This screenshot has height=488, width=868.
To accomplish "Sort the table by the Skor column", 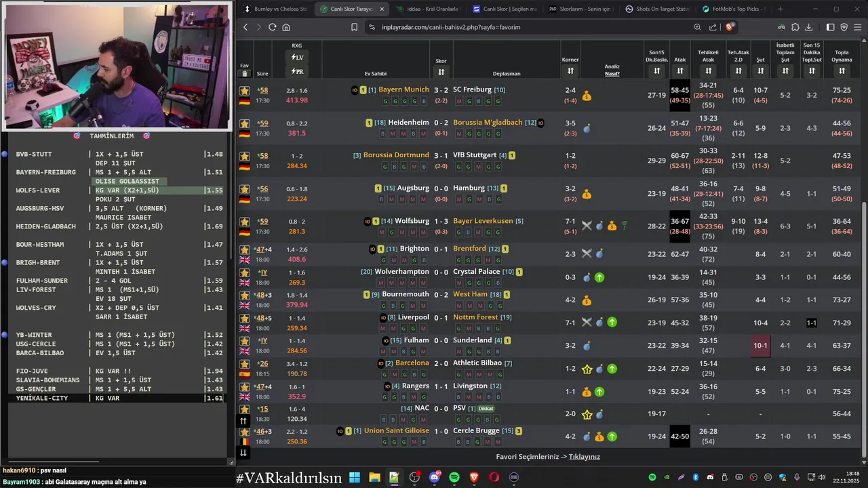I will pyautogui.click(x=441, y=72).
